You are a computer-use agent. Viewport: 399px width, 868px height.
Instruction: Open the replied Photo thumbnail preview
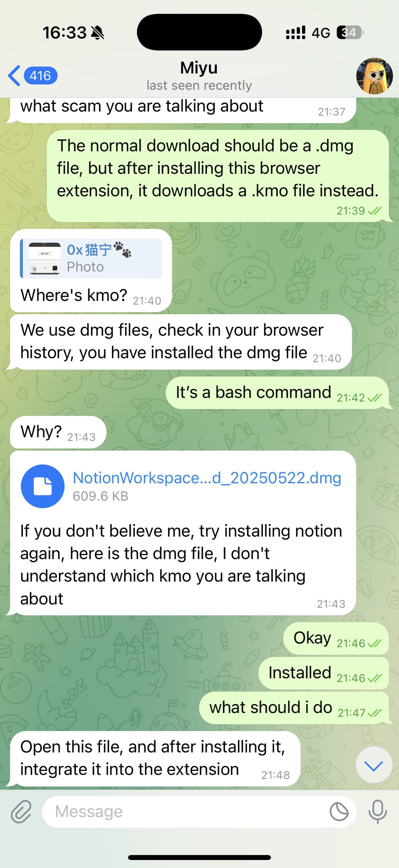click(44, 259)
